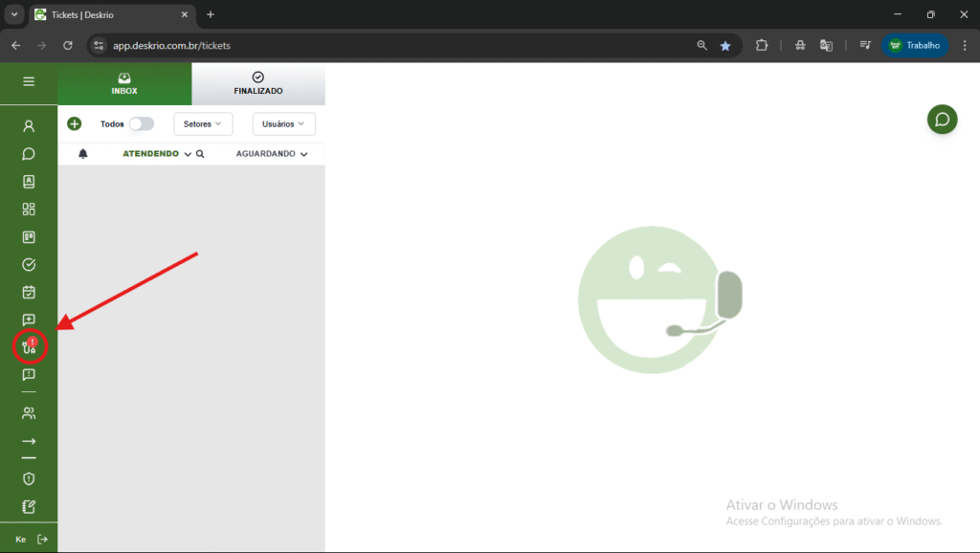Open the tab search dropdown arrow
This screenshot has width=980, height=553.
tap(13, 14)
